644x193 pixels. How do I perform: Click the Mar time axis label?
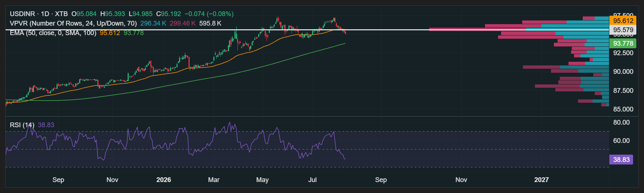(214, 180)
